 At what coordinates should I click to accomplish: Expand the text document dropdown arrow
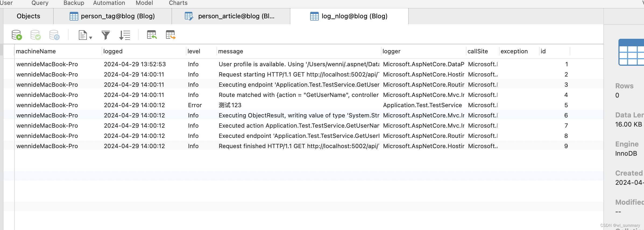pos(91,38)
